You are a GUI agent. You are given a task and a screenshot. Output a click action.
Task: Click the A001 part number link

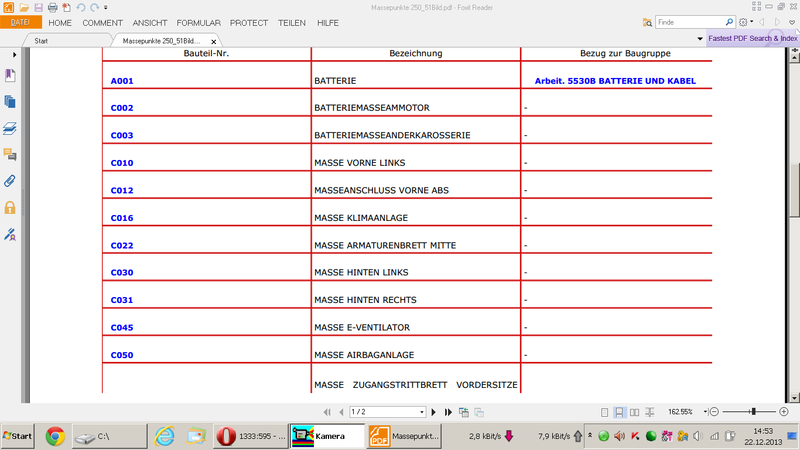(122, 80)
